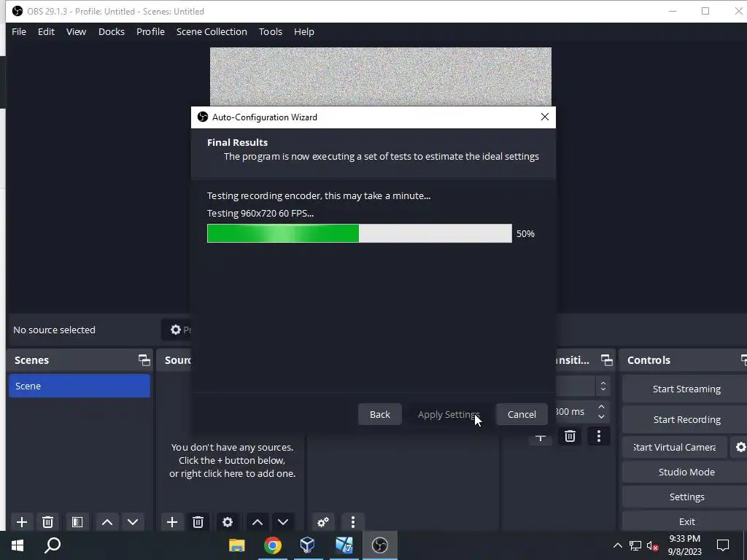747x560 pixels.
Task: Add a new scene with plus icon
Action: coord(21,522)
